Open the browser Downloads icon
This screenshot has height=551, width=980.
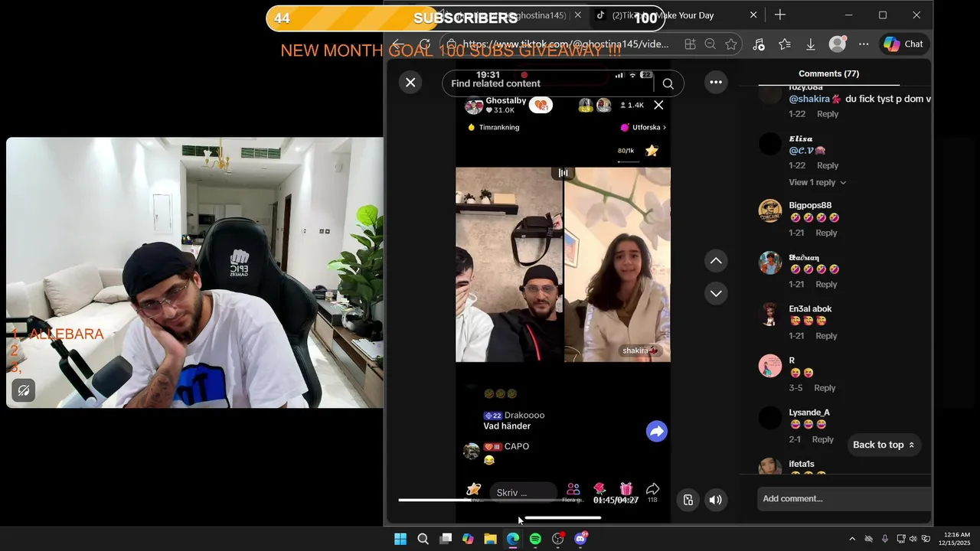(810, 44)
